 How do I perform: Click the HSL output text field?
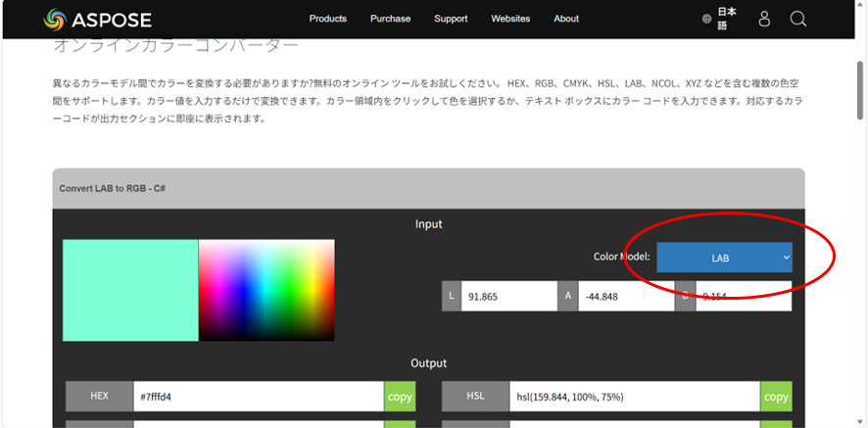click(634, 397)
